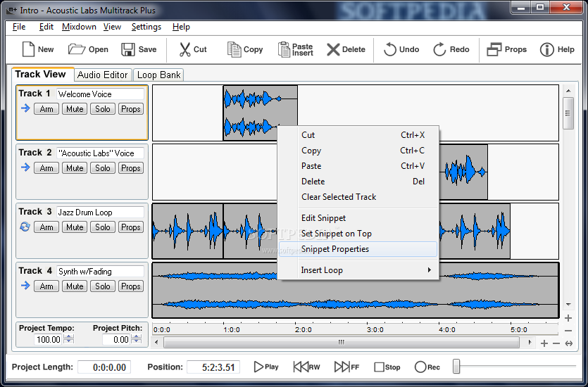Screen dimensions: 588x387
Task: Fast forward with the FF button
Action: (x=346, y=367)
